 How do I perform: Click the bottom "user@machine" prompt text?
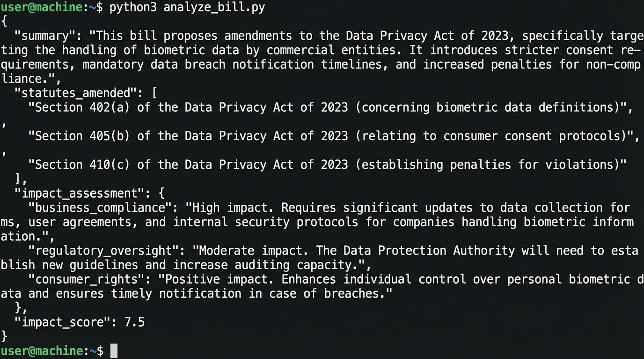pyautogui.click(x=42, y=351)
